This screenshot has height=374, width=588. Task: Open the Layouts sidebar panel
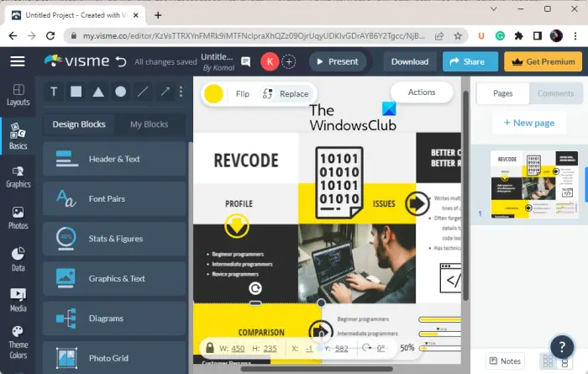pyautogui.click(x=18, y=95)
